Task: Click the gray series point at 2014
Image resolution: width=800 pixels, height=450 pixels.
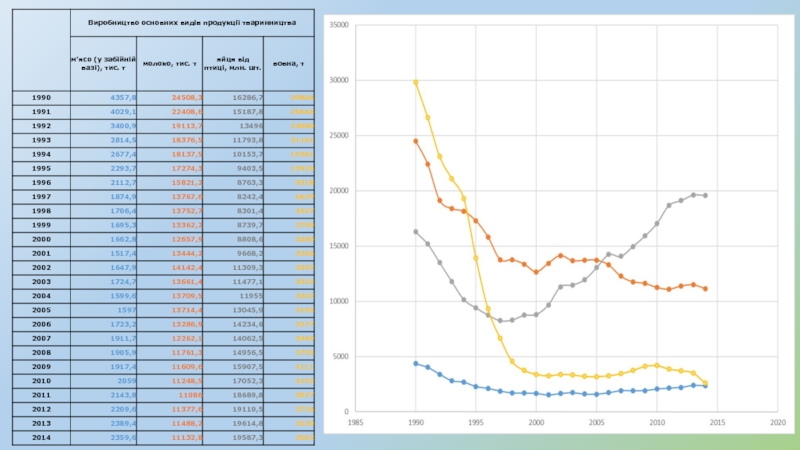Action: click(706, 195)
